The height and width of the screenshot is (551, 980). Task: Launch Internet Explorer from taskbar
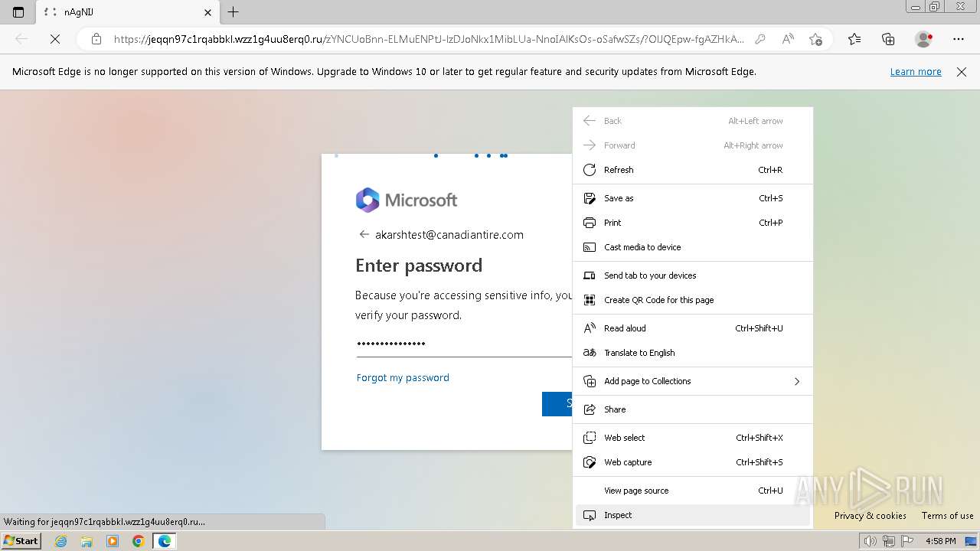point(61,541)
